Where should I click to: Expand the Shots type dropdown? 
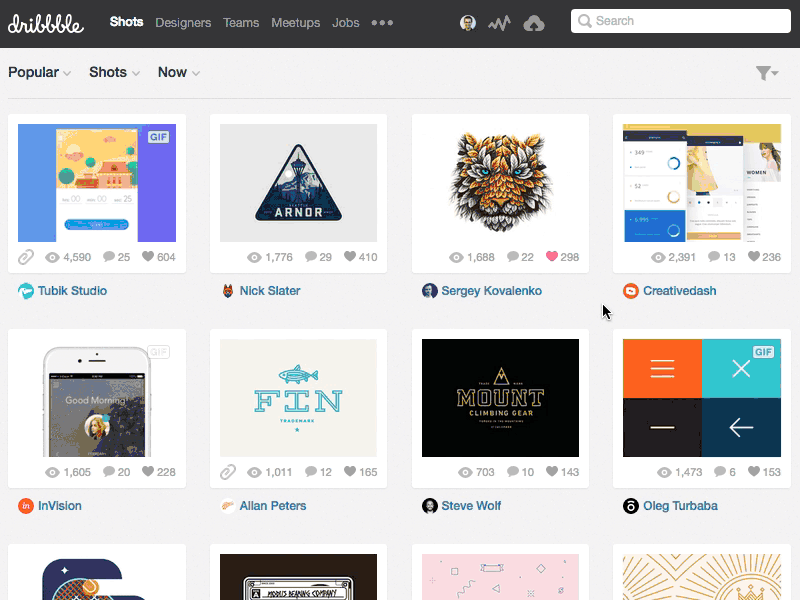pos(114,72)
